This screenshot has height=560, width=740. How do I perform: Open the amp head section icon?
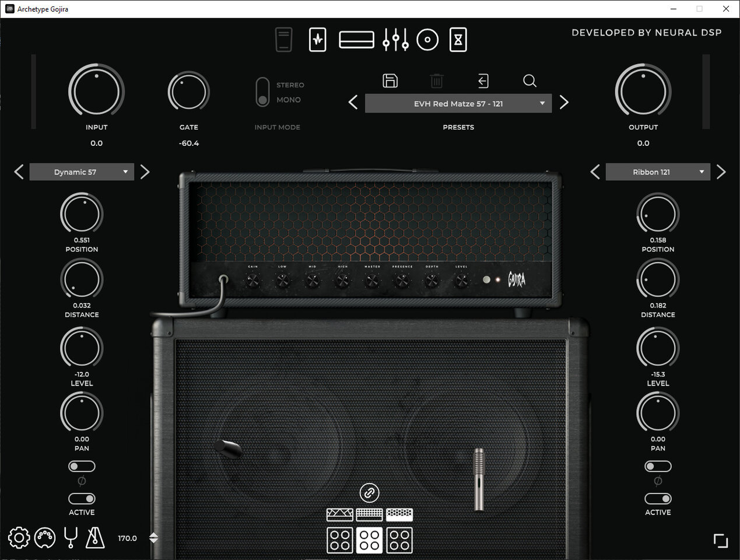click(x=356, y=40)
